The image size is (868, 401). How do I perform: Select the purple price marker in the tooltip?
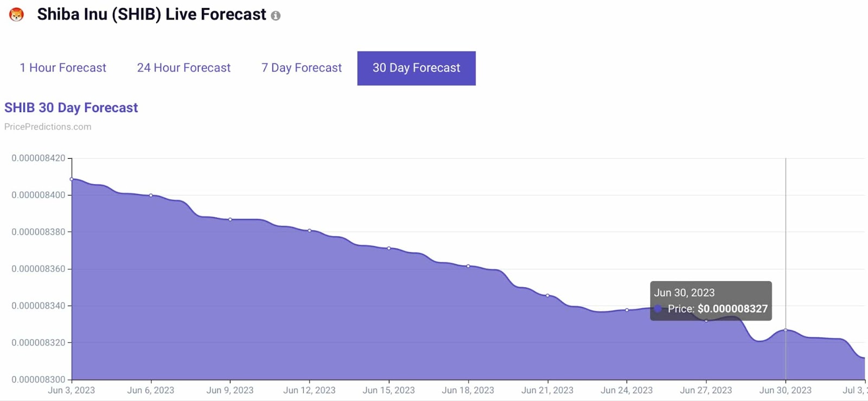coord(658,308)
